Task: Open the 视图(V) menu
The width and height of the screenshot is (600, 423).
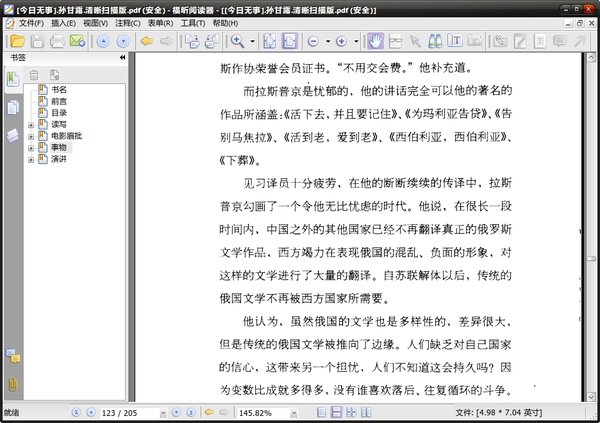Action: [x=96, y=22]
